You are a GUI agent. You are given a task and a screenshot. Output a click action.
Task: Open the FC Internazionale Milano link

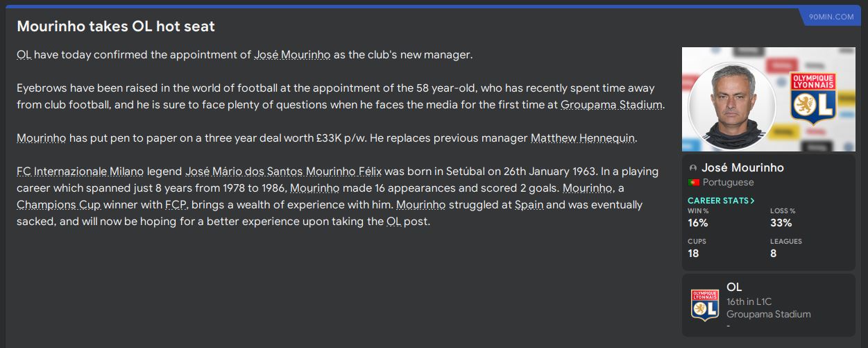(x=80, y=172)
